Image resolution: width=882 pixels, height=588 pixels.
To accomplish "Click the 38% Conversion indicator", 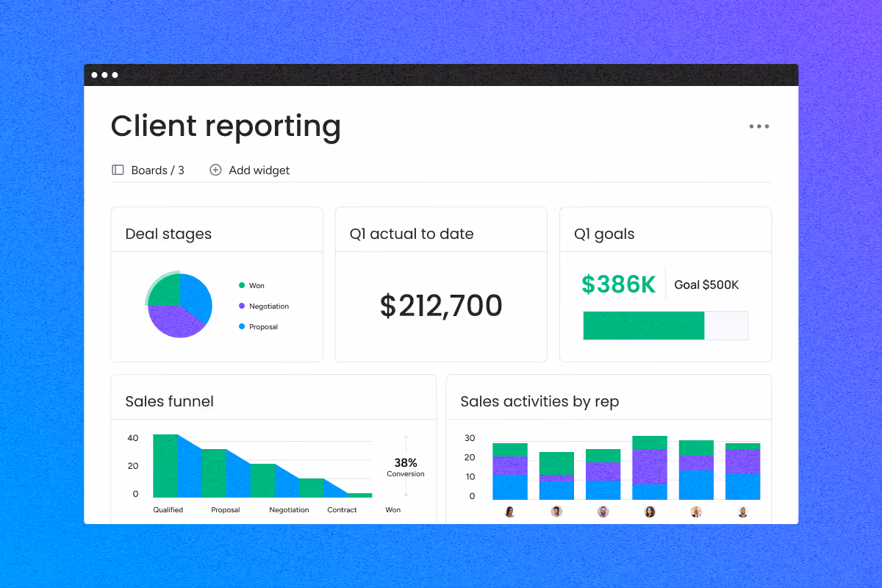I will (x=406, y=467).
